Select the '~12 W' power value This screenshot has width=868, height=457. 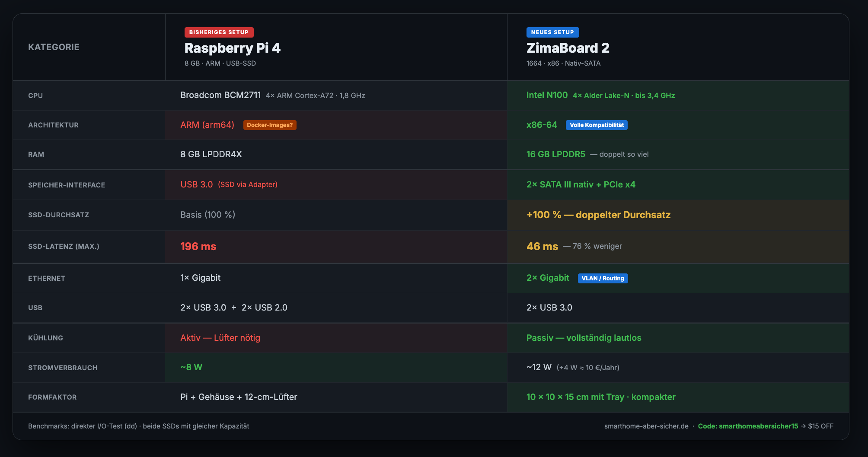tap(539, 367)
